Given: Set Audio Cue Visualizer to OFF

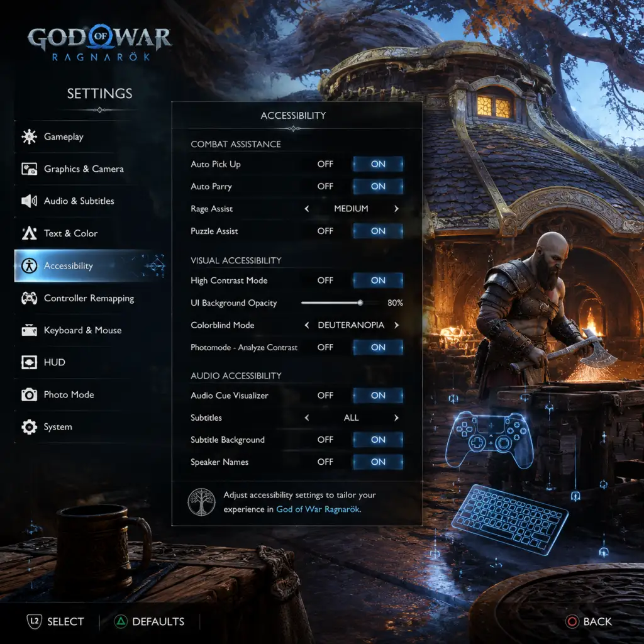Looking at the screenshot, I should (325, 395).
